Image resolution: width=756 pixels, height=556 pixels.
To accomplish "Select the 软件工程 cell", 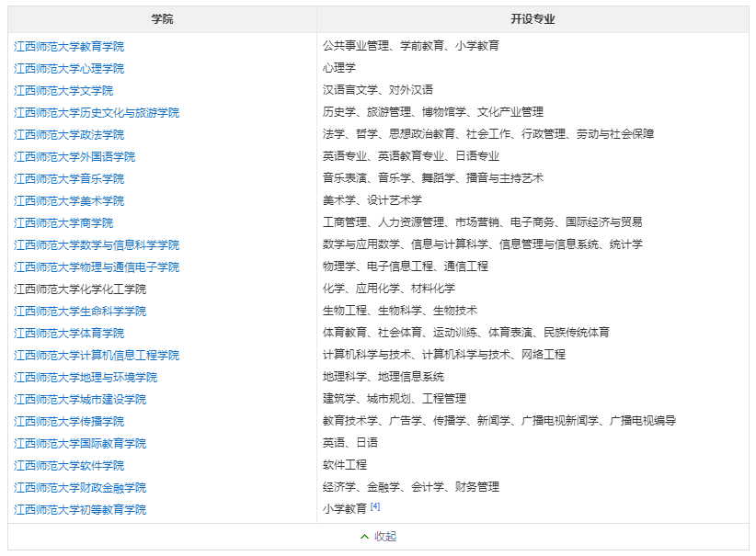I will click(x=345, y=465).
